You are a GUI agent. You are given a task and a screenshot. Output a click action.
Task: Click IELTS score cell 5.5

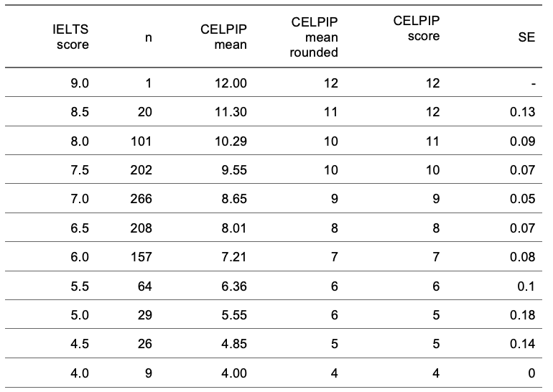click(x=80, y=286)
